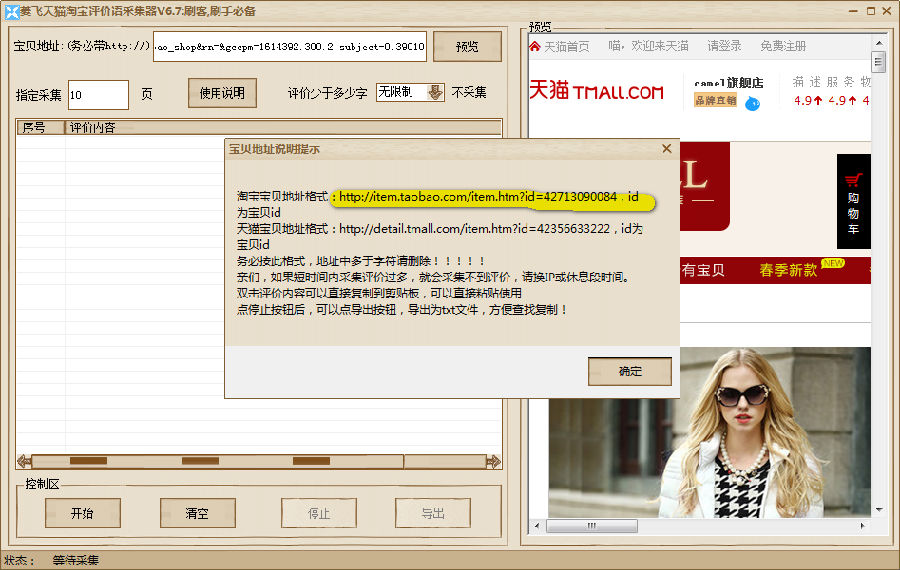Open the 无限制 dropdown for review length
Image resolution: width=900 pixels, height=570 pixels.
[x=435, y=93]
